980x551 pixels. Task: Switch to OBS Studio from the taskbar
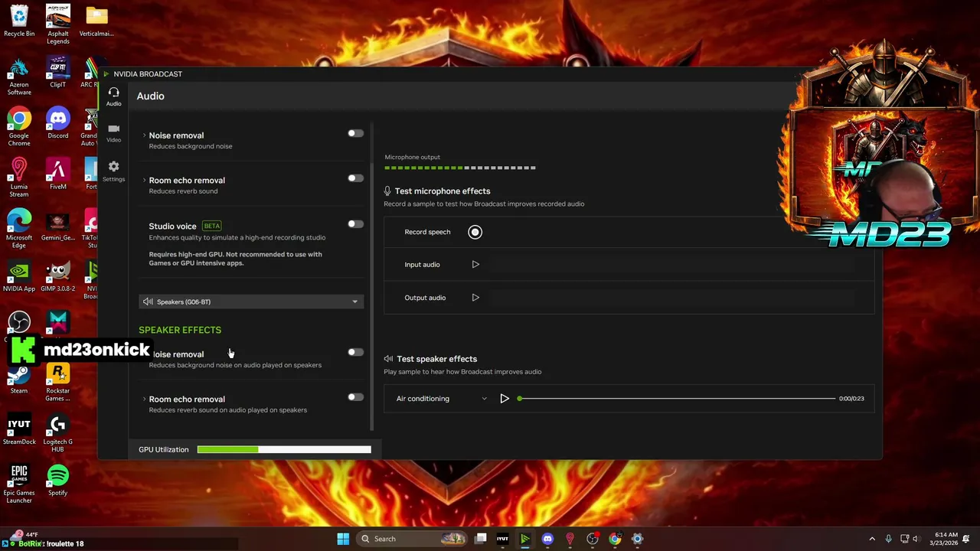tap(593, 539)
